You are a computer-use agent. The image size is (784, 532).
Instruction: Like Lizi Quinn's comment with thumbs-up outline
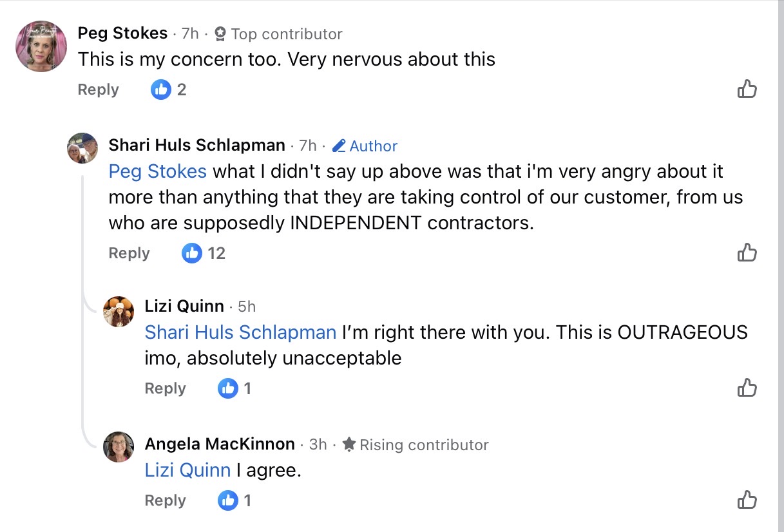[x=747, y=388]
